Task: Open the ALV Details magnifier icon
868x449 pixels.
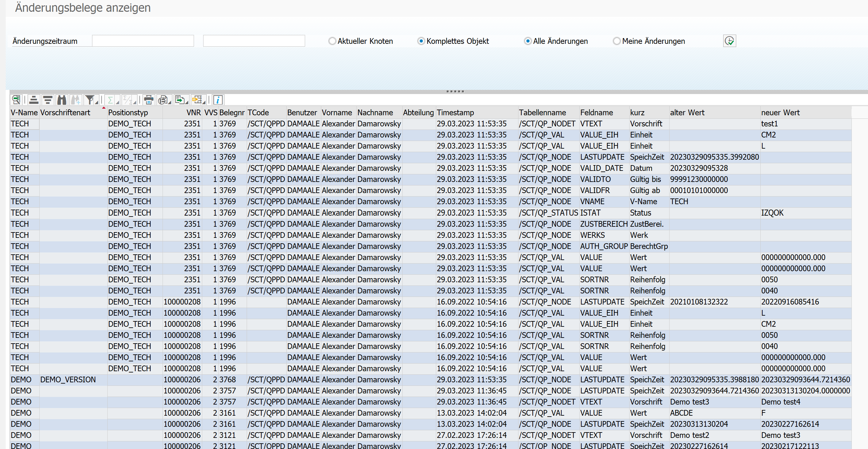Action: [16, 100]
